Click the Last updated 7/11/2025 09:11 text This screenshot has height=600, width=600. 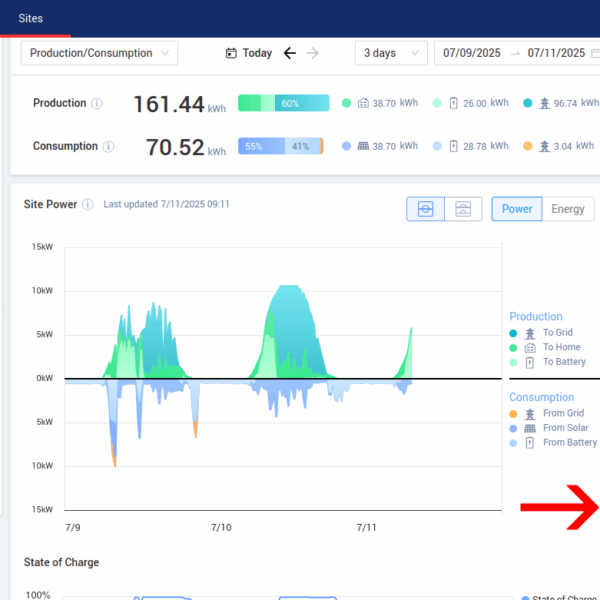click(166, 204)
